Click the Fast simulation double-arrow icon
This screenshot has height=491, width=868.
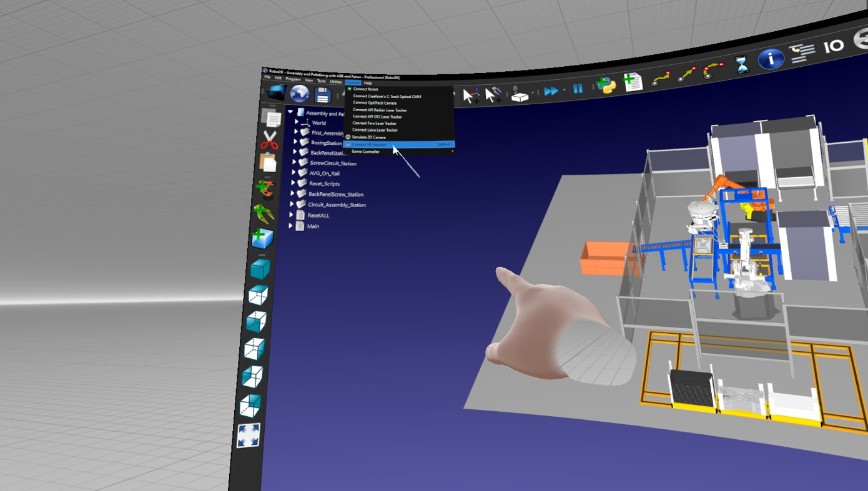tap(550, 91)
